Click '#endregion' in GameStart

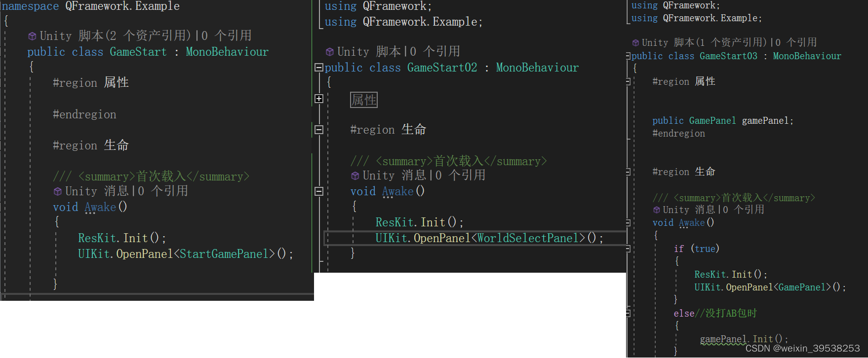click(84, 114)
